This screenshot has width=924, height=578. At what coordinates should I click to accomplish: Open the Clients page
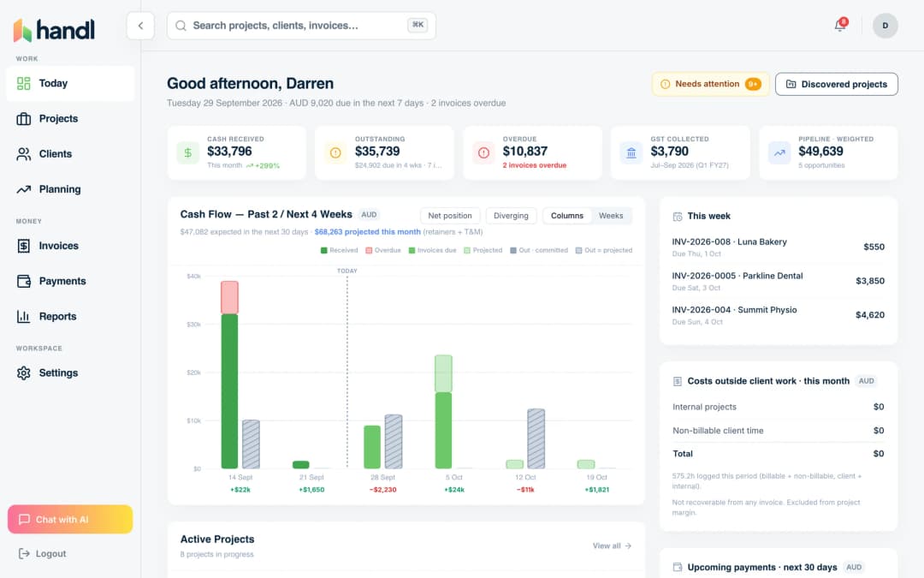click(x=70, y=154)
